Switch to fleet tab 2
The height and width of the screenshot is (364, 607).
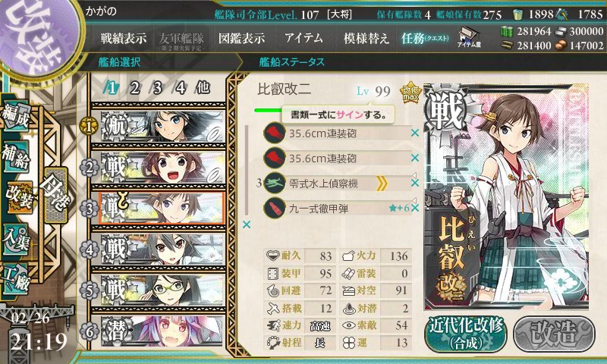[x=135, y=88]
